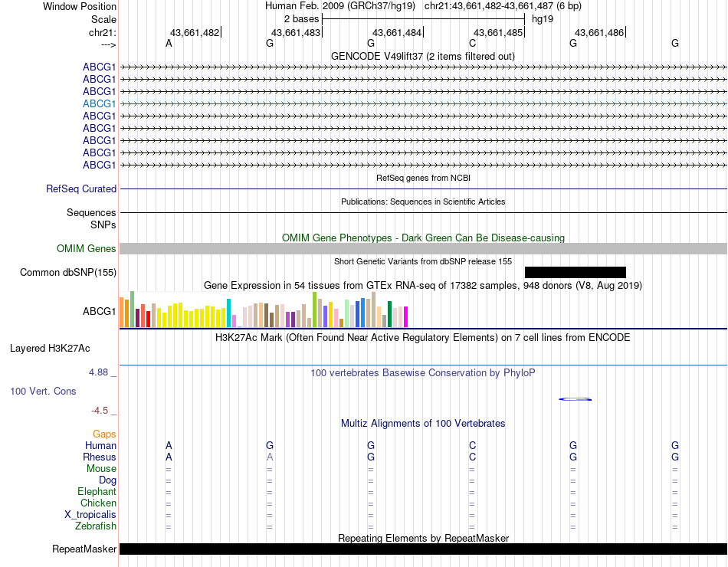
Task: Select the Mouse species label
Action: [x=101, y=469]
